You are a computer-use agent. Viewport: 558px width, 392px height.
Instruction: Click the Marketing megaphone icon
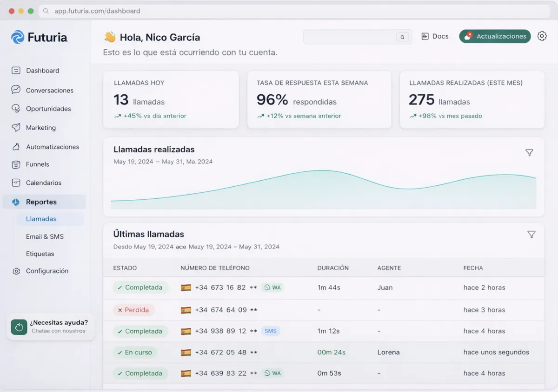coord(16,128)
